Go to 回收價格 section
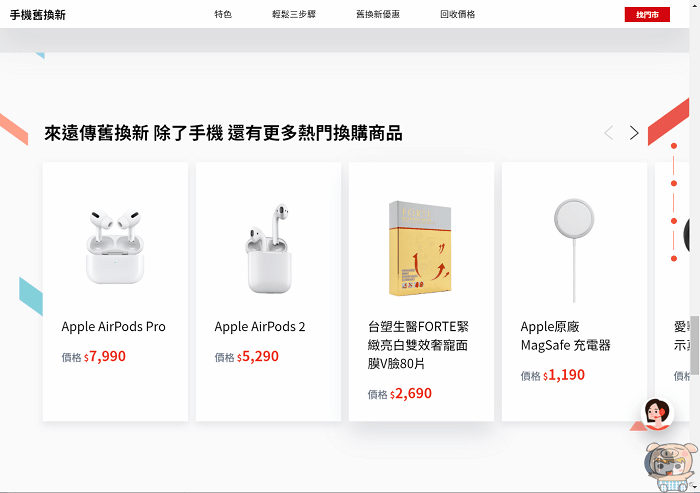The width and height of the screenshot is (700, 493). [x=458, y=14]
